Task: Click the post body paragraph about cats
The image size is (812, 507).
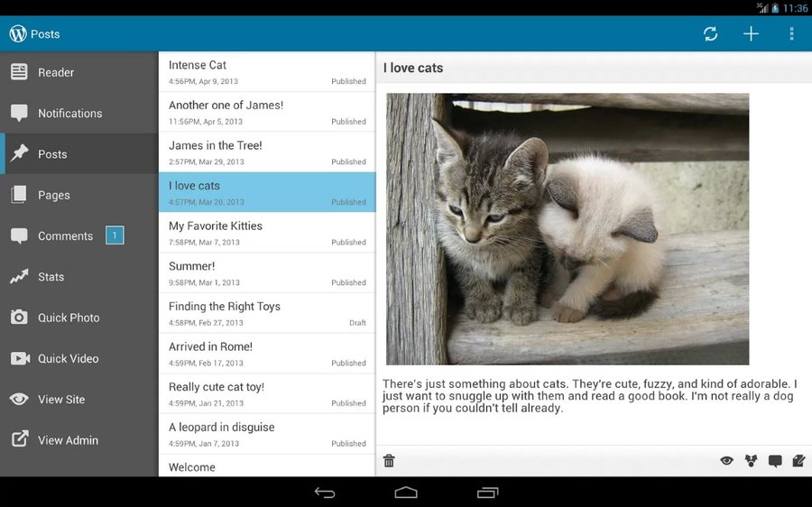Action: coord(590,396)
